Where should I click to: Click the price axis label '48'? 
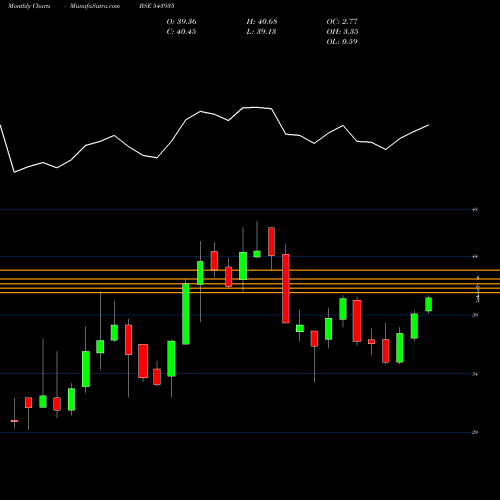pyautogui.click(x=475, y=210)
